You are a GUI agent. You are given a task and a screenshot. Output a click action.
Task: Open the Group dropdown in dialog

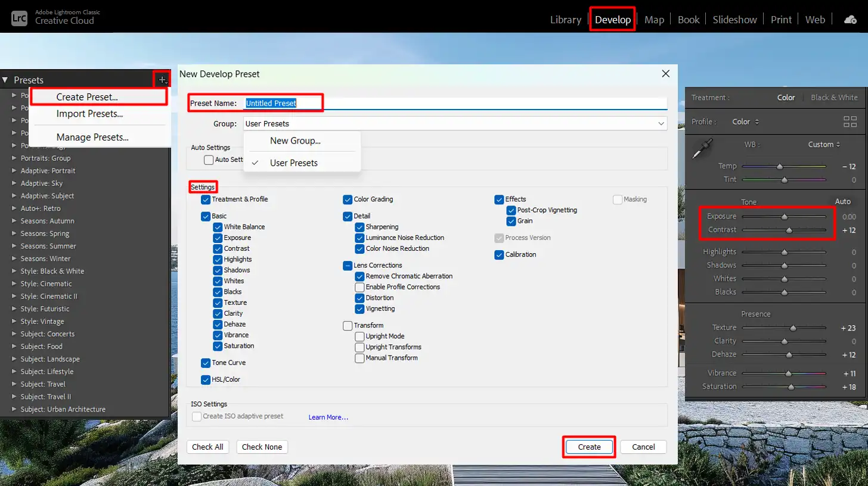tap(455, 123)
